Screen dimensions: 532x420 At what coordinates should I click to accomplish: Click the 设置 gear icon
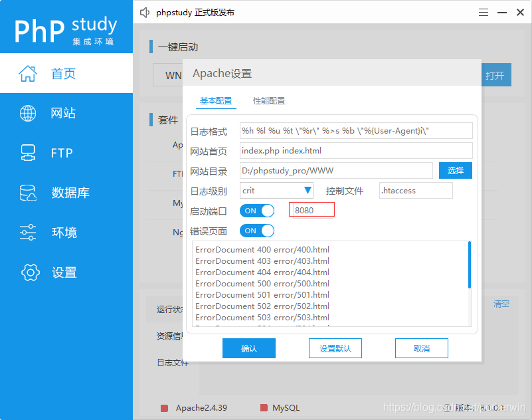point(31,272)
